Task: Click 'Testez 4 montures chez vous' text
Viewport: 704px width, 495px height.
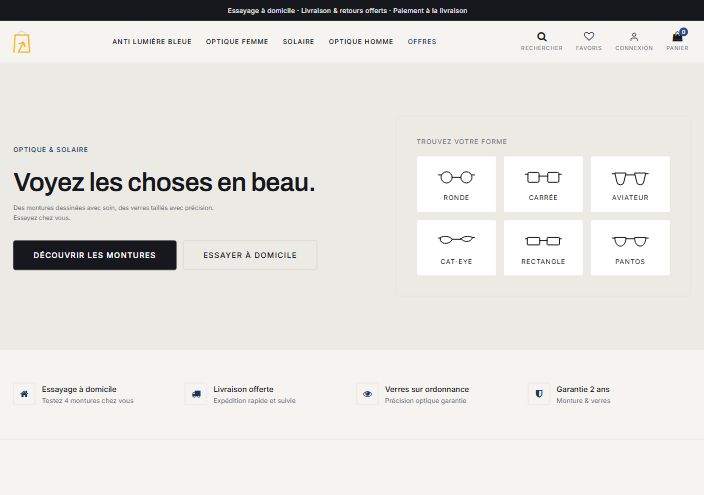Action: pyautogui.click(x=88, y=401)
